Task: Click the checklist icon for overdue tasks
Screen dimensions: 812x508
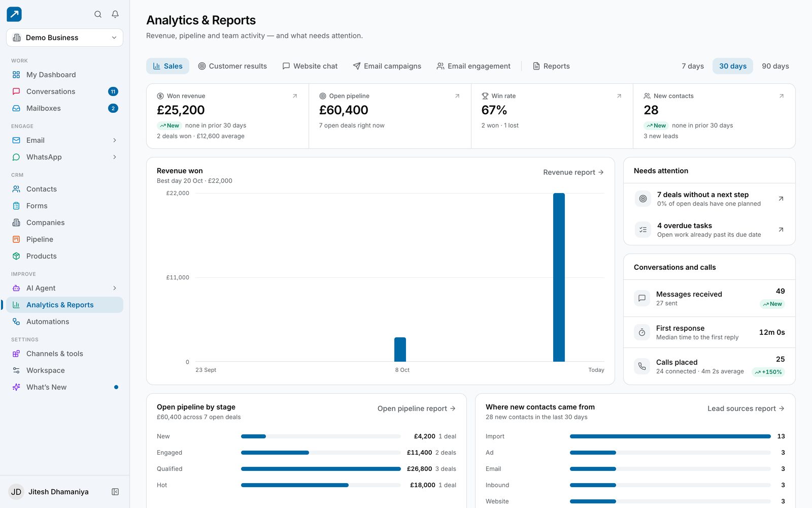Action: pos(643,230)
